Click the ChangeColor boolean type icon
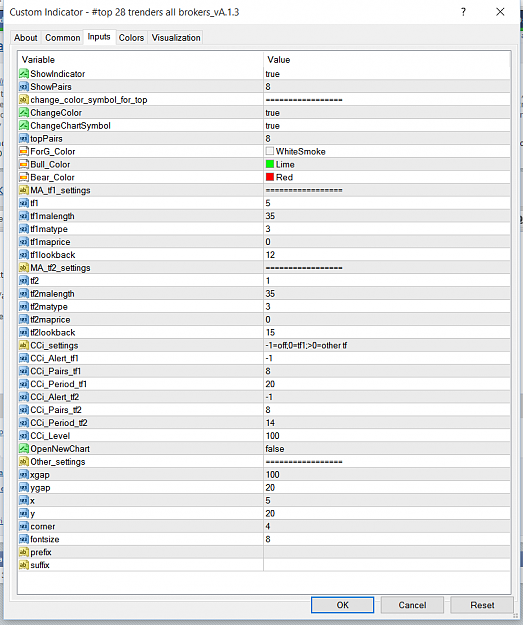The image size is (523, 625). 24,112
